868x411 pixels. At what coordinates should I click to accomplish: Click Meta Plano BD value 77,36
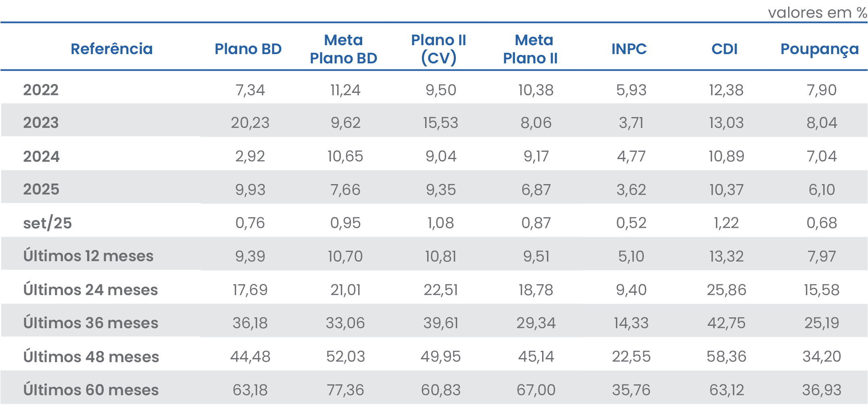pos(345,390)
